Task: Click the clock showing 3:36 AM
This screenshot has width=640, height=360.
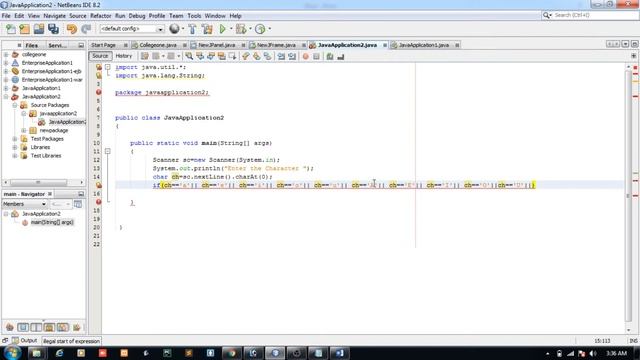Action: tap(616, 353)
